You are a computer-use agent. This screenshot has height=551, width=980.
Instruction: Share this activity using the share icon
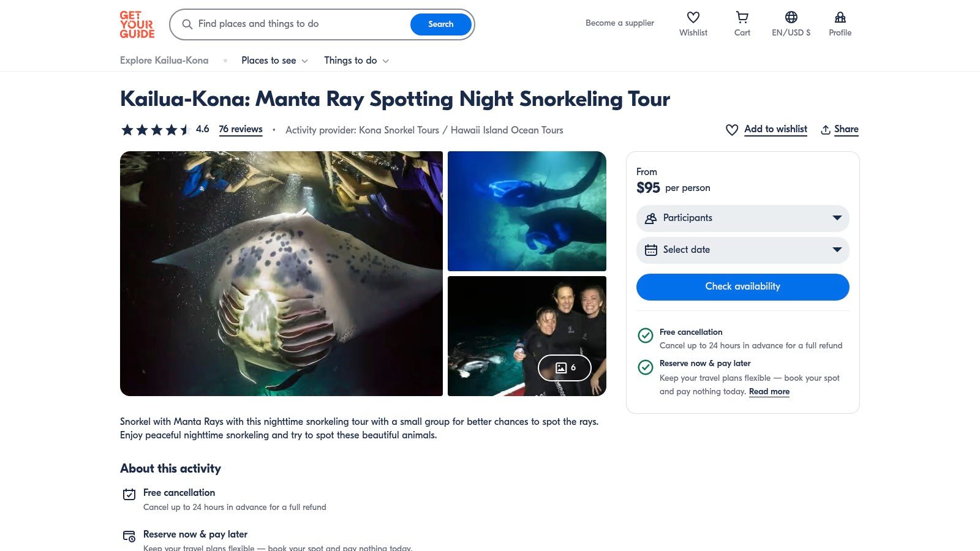pos(839,129)
